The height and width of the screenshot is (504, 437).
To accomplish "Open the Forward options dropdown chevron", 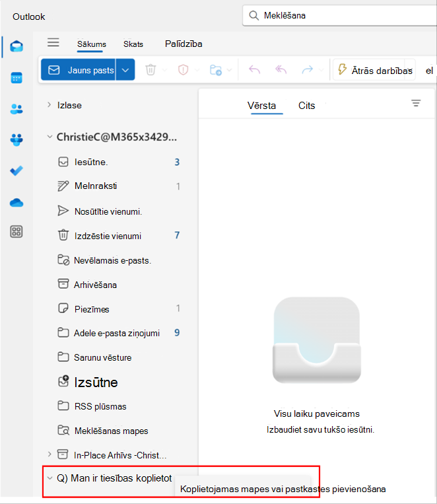I will [321, 70].
